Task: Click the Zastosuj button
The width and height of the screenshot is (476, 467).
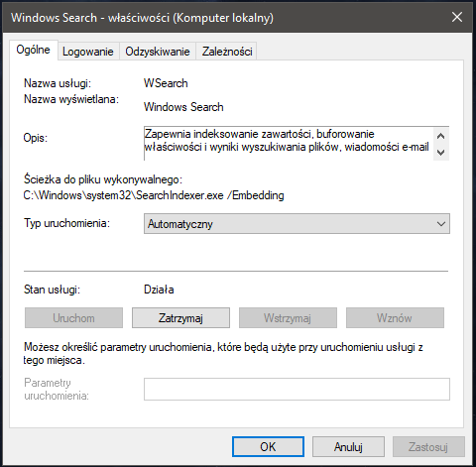Action: (x=428, y=447)
